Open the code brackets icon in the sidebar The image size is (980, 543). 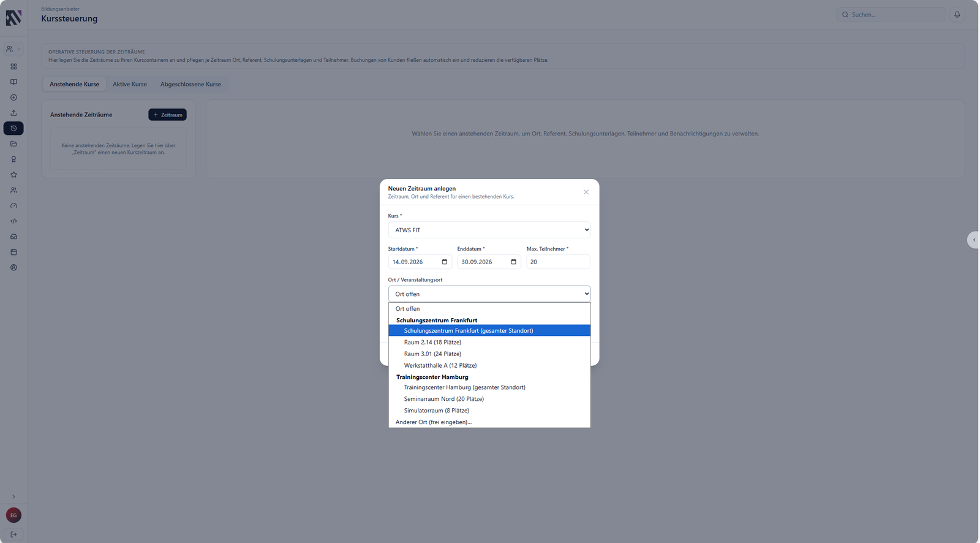click(13, 221)
